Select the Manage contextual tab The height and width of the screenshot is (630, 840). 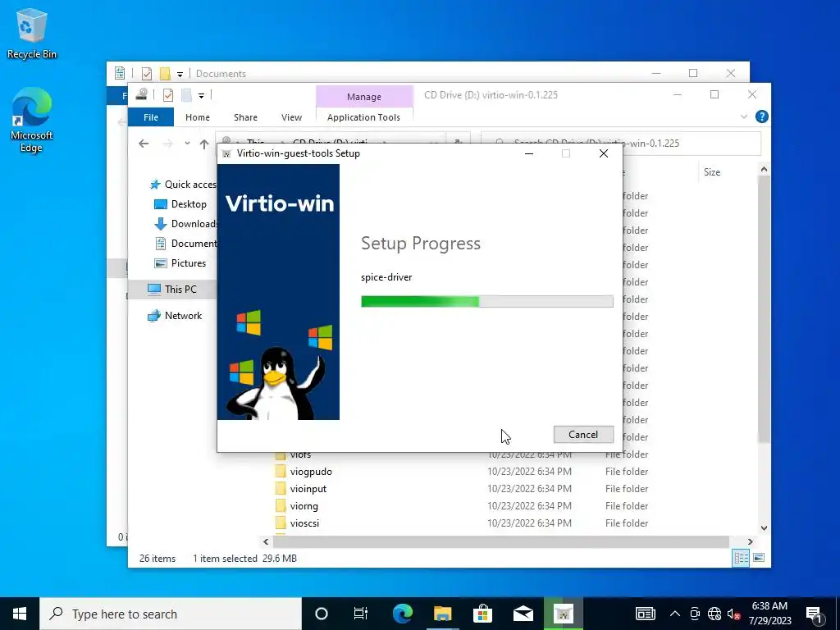364,97
